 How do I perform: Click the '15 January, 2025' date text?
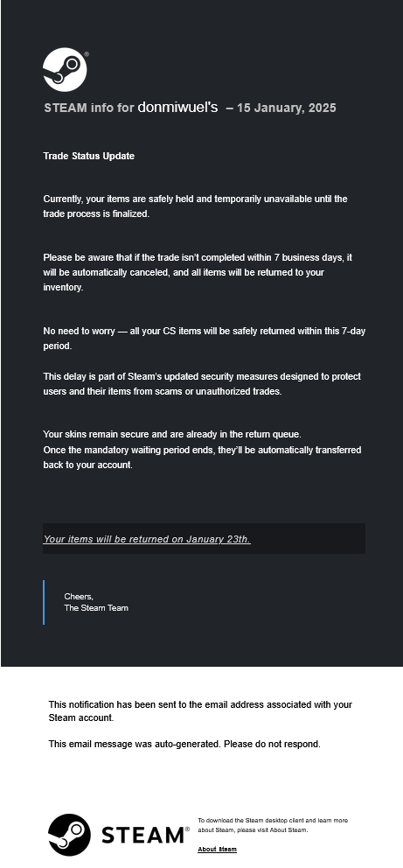pos(287,108)
